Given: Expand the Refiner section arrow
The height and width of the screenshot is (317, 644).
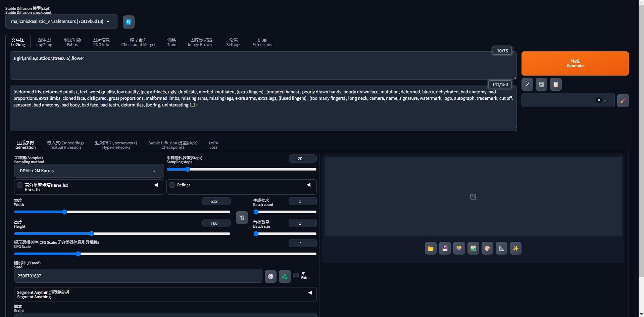Looking at the screenshot, I should (x=308, y=185).
